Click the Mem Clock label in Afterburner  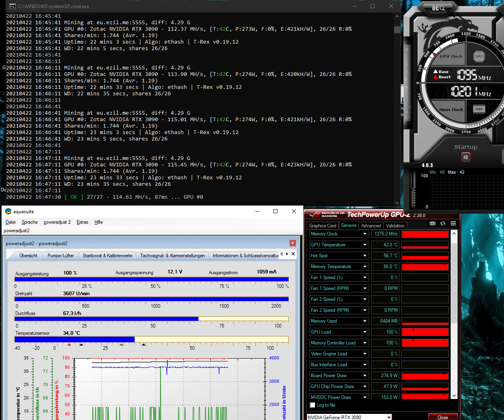click(x=451, y=109)
